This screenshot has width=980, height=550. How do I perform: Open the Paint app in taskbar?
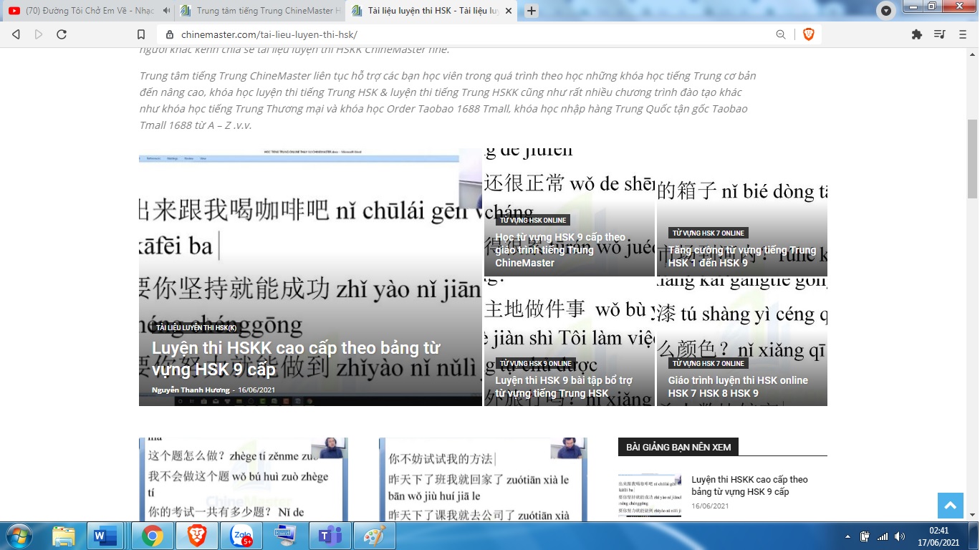(x=375, y=536)
